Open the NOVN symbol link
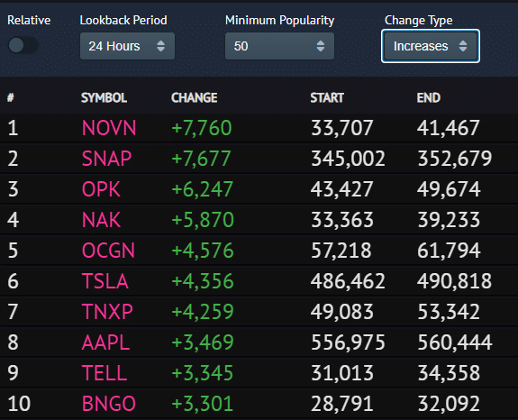Screen dimensions: 518x420 [109, 128]
